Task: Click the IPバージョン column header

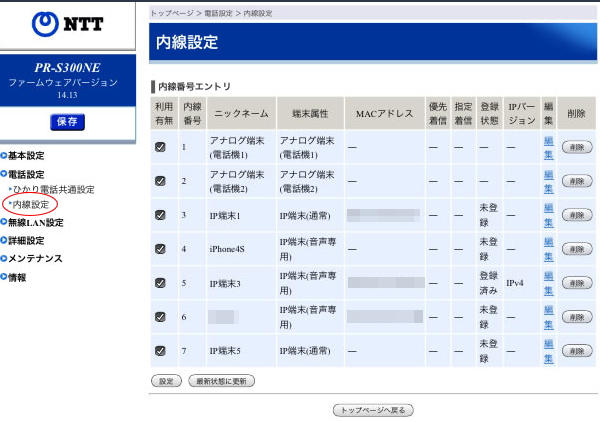Action: [x=522, y=114]
